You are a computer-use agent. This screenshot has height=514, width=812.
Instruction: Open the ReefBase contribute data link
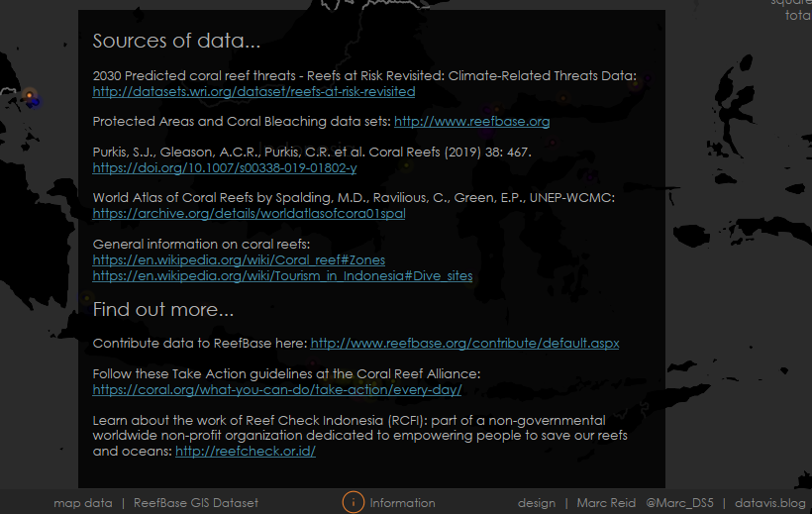pos(464,344)
